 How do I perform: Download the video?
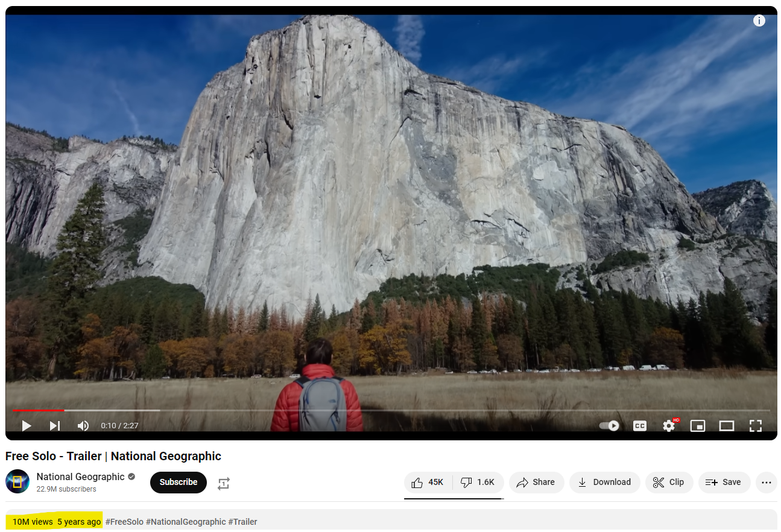point(605,482)
